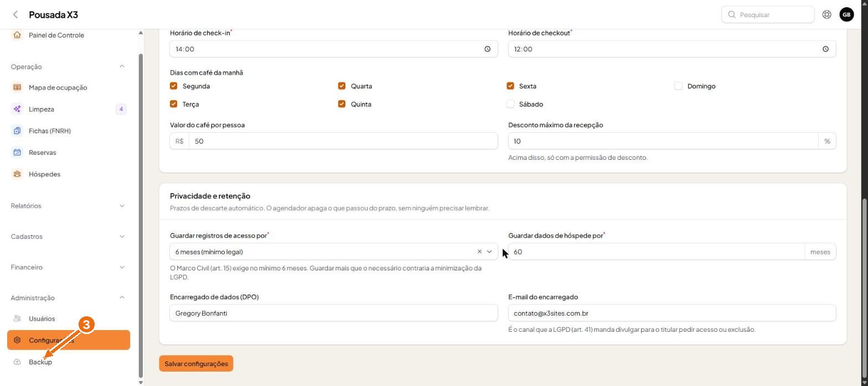Image resolution: width=868 pixels, height=386 pixels.
Task: Uncheck the Segunda breakfast checkbox
Action: click(x=174, y=86)
